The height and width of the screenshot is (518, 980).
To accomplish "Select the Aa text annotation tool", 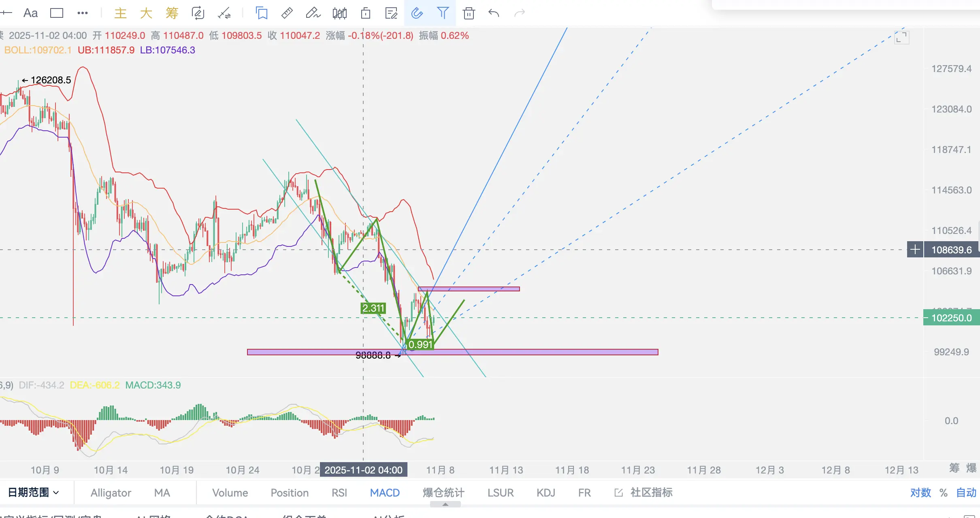I will click(x=30, y=13).
